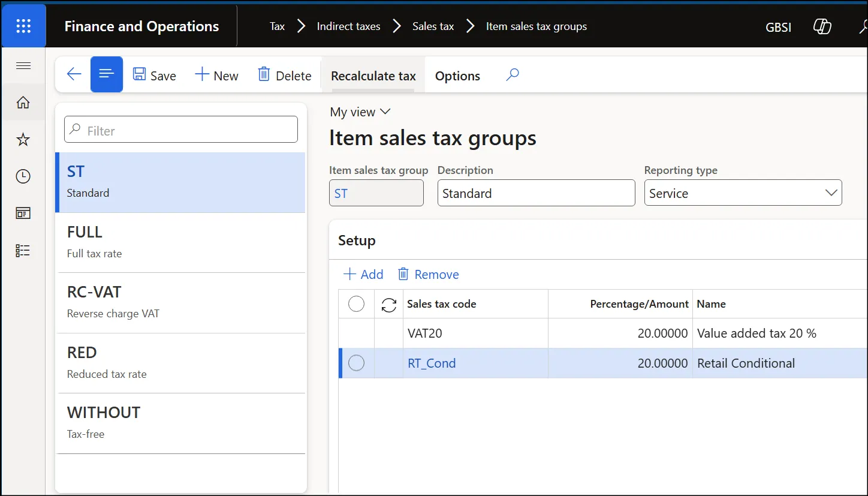This screenshot has width=868, height=496.
Task: Click 20.00000 in the RT_Cond row
Action: coord(662,363)
